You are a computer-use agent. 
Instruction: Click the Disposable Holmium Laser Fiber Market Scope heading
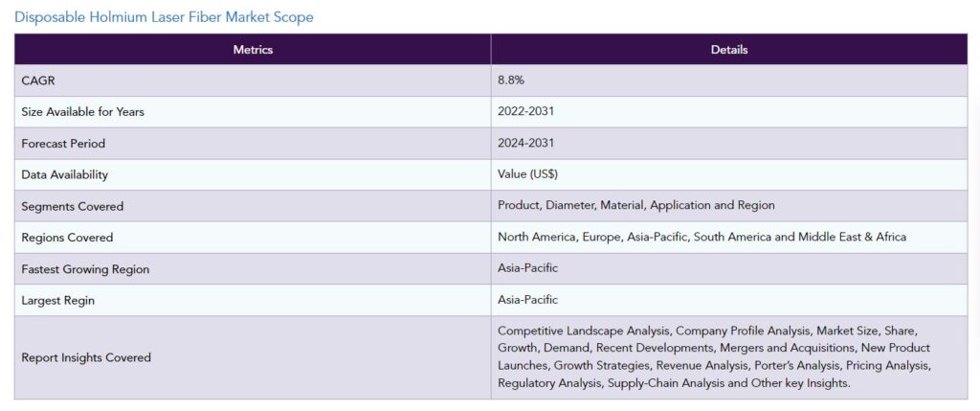164,17
